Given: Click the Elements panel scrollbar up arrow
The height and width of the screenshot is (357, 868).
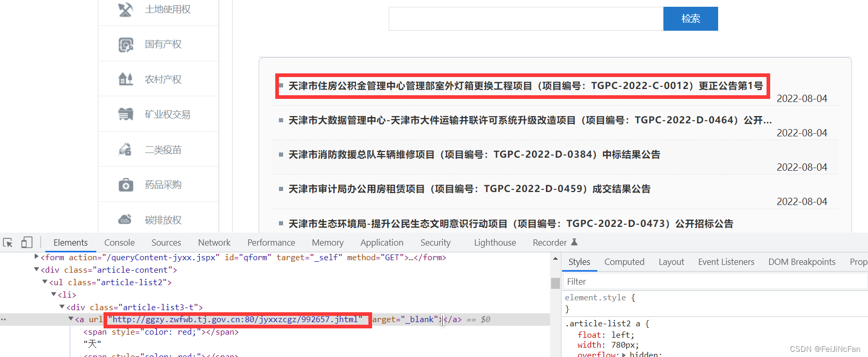Looking at the screenshot, I should (x=555, y=259).
